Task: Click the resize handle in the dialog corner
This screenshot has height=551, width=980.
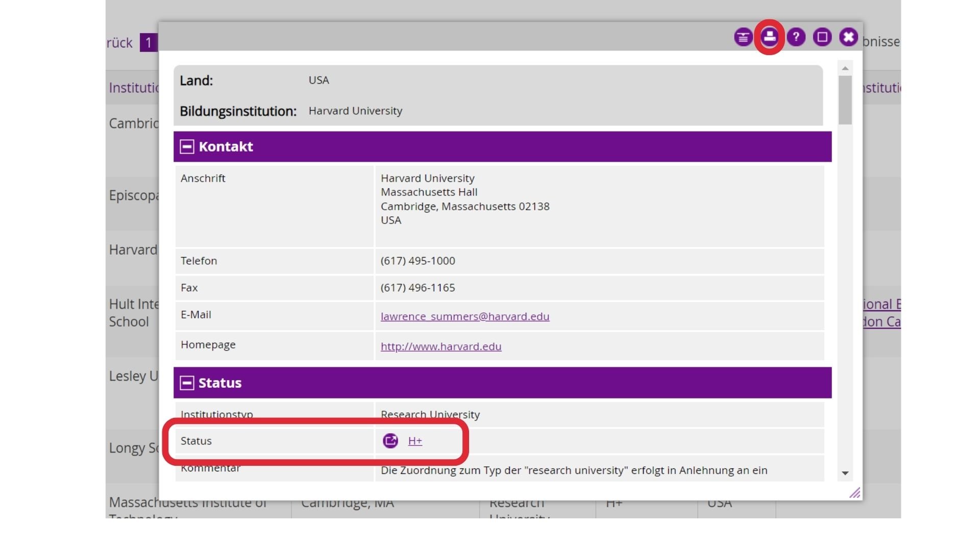Action: [854, 493]
